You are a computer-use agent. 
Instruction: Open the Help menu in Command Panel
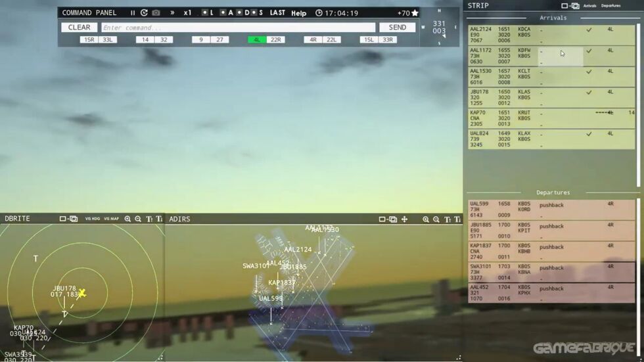[x=298, y=13]
